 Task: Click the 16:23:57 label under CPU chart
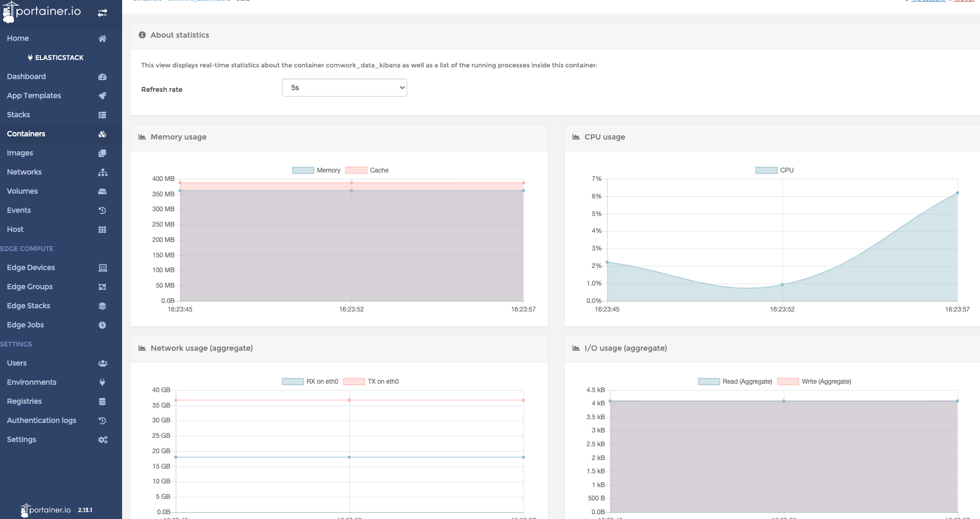pyautogui.click(x=957, y=309)
